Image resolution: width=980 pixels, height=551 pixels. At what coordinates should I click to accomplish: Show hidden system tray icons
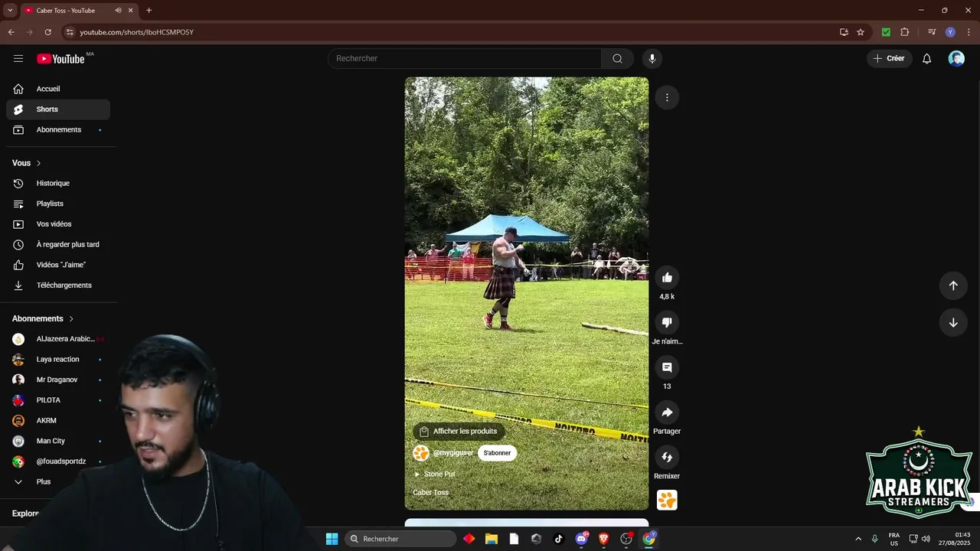click(x=858, y=539)
